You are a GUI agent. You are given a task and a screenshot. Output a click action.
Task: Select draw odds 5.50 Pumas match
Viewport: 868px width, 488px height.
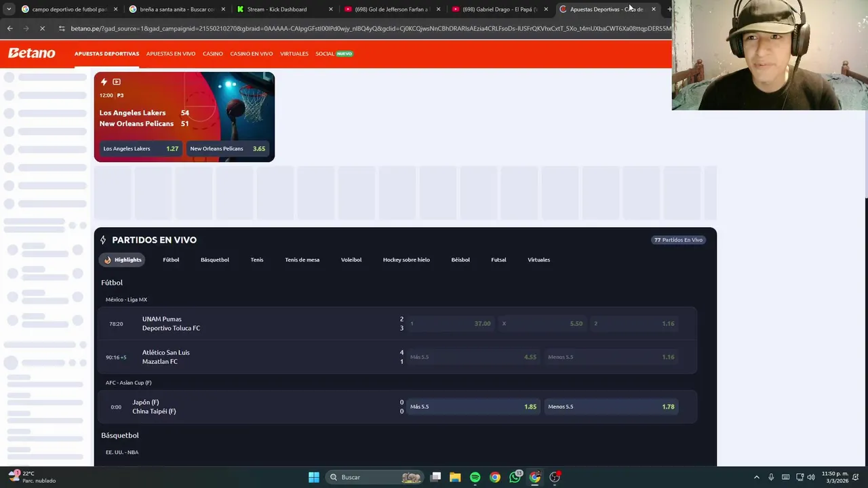[x=542, y=324]
